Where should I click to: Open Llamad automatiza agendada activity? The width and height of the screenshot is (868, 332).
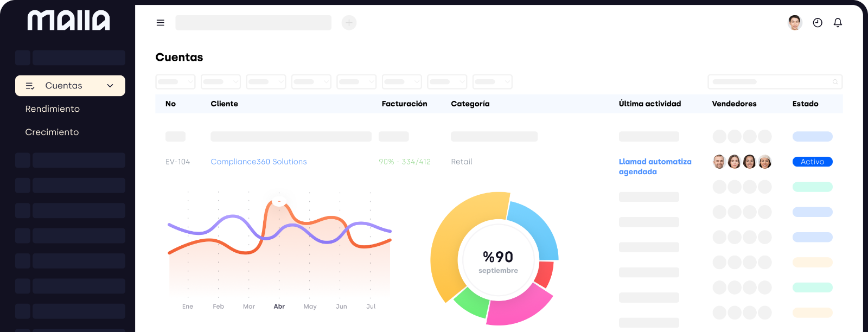pyautogui.click(x=655, y=167)
